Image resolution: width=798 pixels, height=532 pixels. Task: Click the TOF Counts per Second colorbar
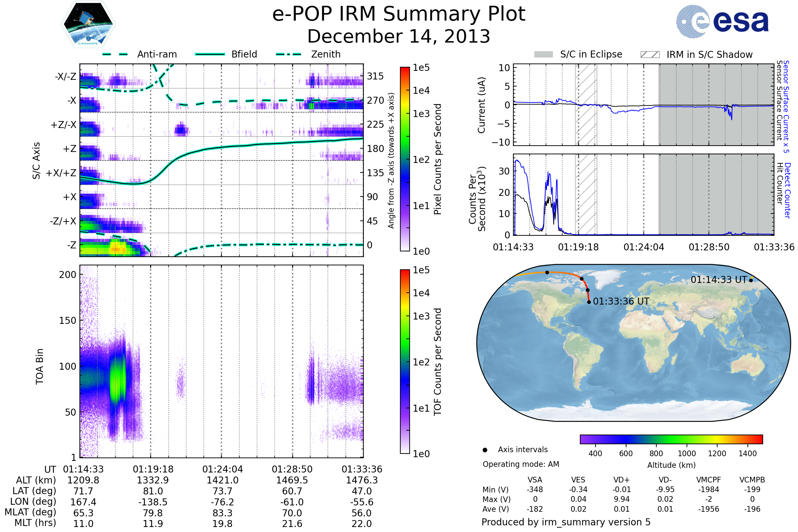tap(405, 361)
